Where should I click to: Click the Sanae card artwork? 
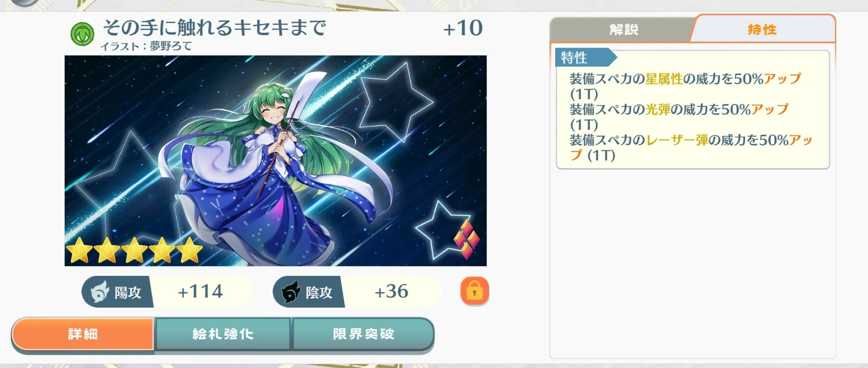click(x=276, y=161)
